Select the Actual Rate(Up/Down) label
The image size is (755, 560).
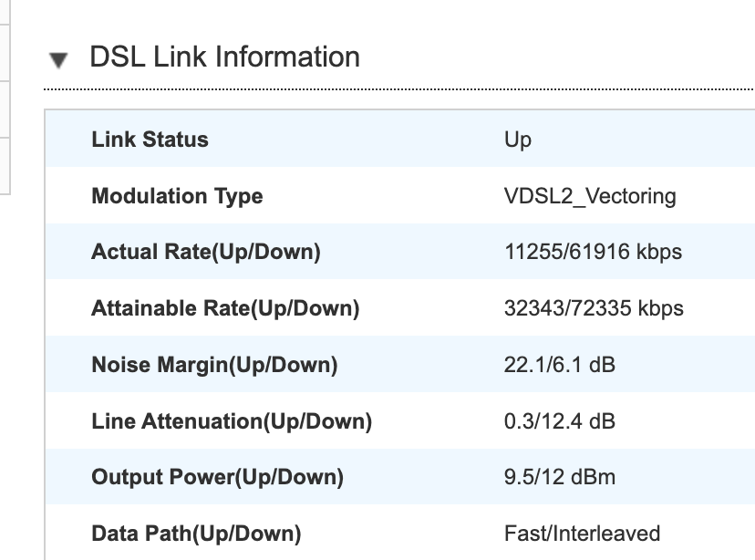205,252
